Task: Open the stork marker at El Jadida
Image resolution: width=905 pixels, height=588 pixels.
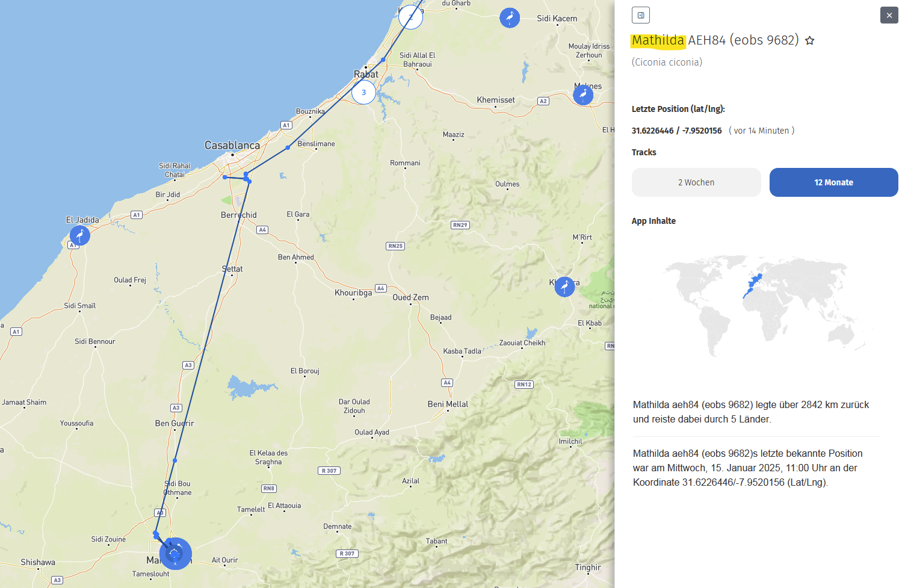Action: tap(79, 235)
